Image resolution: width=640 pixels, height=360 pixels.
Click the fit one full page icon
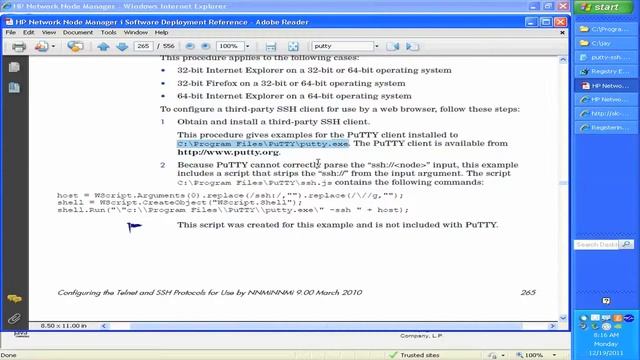(x=293, y=47)
